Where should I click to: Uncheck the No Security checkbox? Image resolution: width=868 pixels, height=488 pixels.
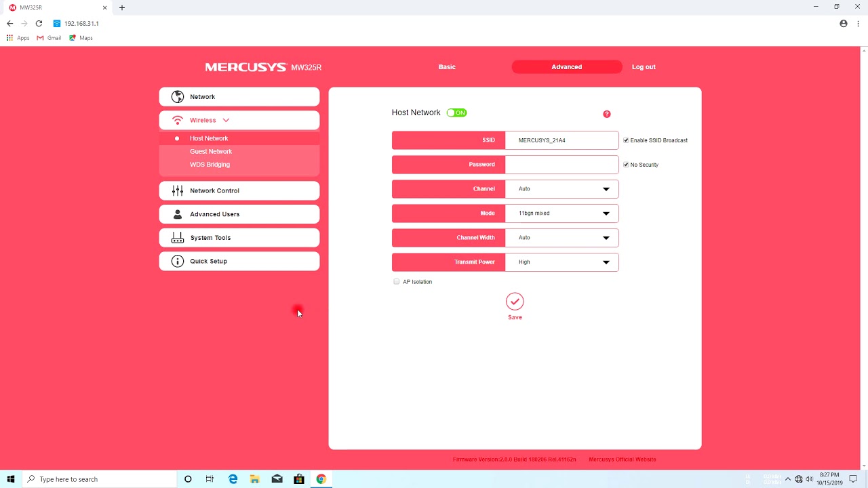(626, 165)
